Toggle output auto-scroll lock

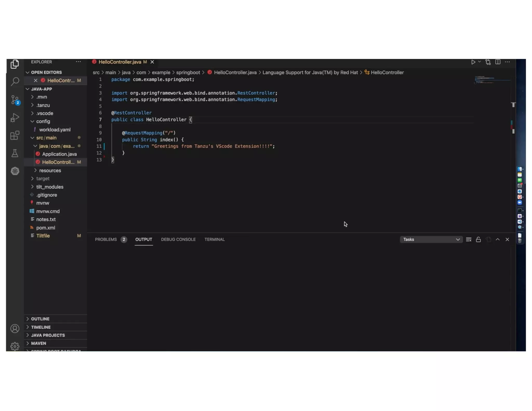pos(478,240)
